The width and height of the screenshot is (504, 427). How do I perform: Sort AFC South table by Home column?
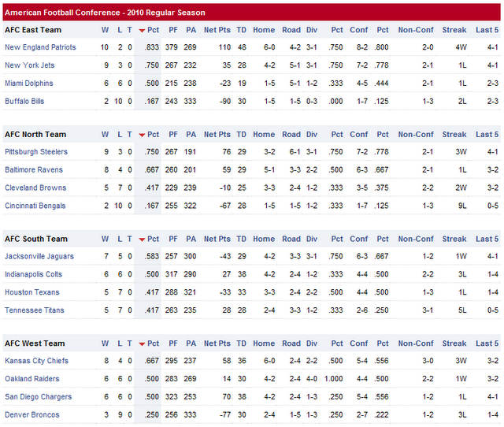pyautogui.click(x=264, y=239)
